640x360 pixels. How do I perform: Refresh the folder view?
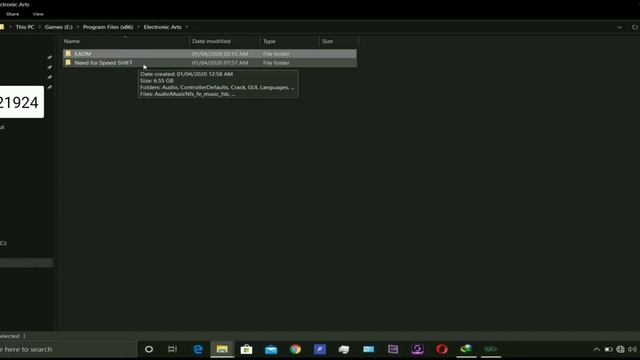pyautogui.click(x=635, y=27)
